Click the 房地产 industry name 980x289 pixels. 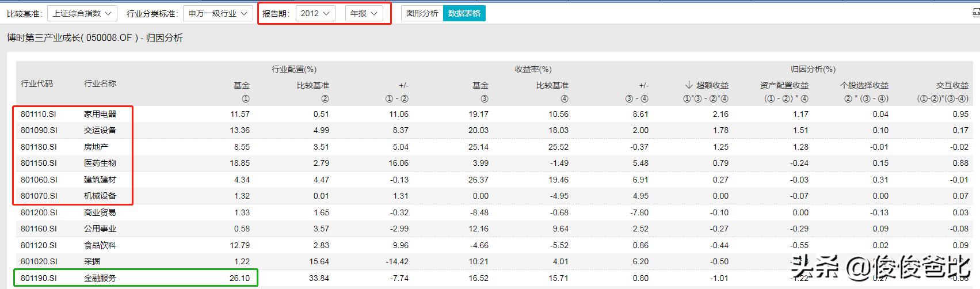point(96,147)
